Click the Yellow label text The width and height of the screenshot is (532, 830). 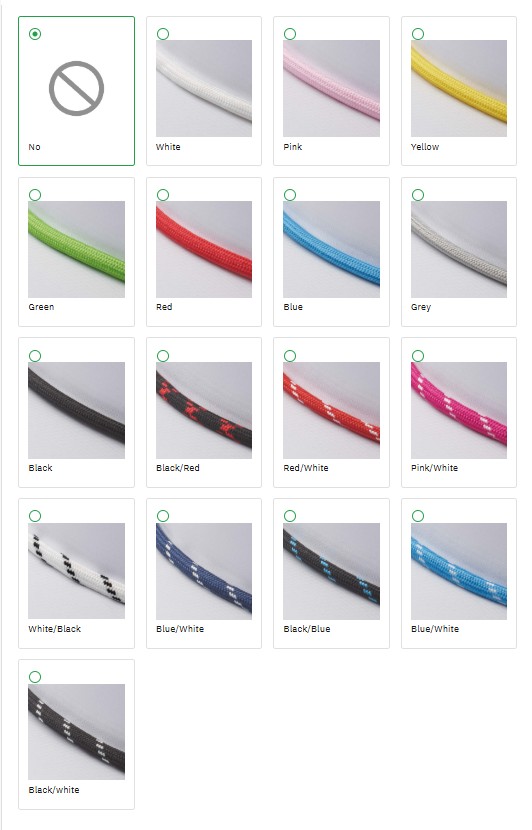[425, 147]
